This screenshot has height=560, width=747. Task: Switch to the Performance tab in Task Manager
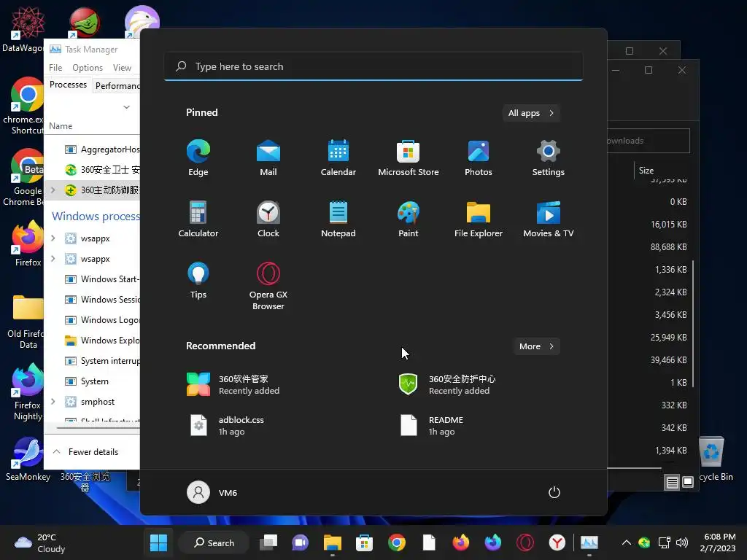[117, 86]
